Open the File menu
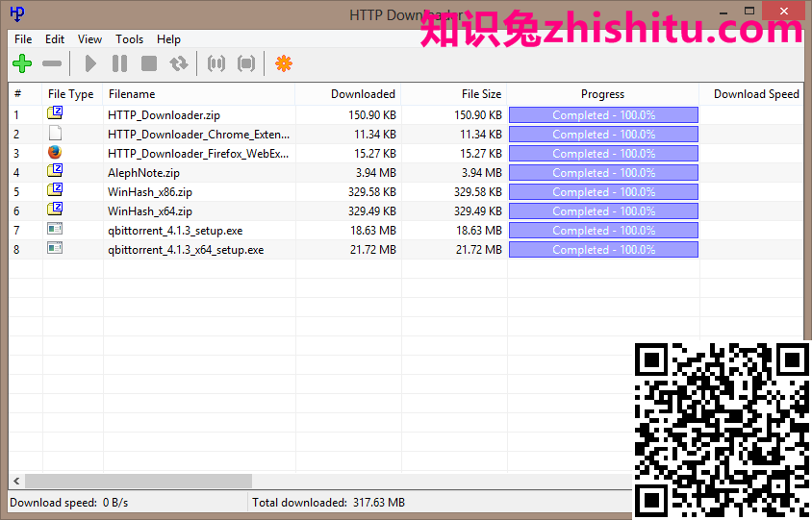Image resolution: width=812 pixels, height=520 pixels. pyautogui.click(x=23, y=39)
